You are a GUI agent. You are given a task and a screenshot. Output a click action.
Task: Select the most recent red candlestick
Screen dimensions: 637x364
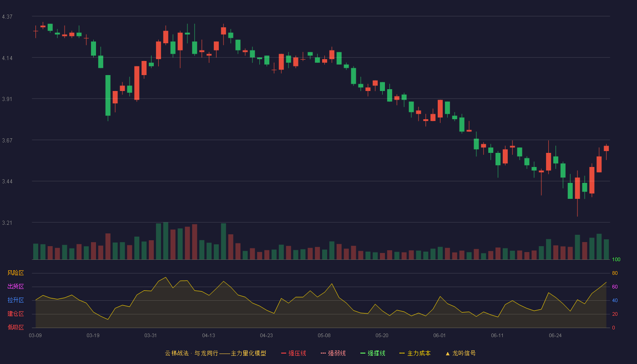[x=606, y=148]
